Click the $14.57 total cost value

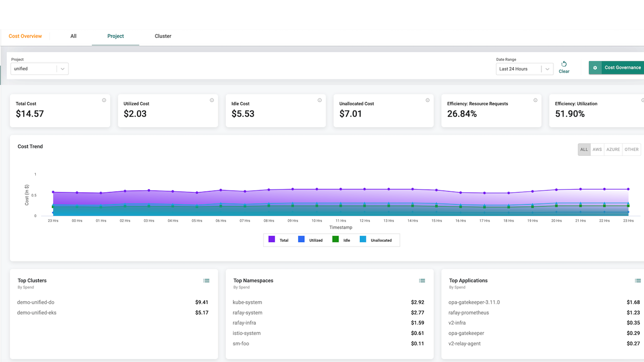tap(30, 114)
